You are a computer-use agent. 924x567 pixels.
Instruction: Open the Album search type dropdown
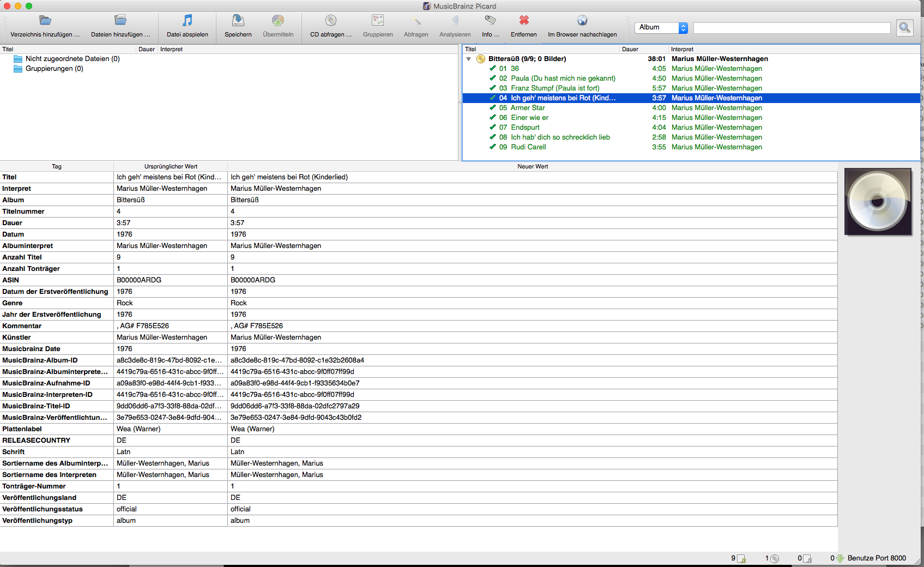(661, 27)
